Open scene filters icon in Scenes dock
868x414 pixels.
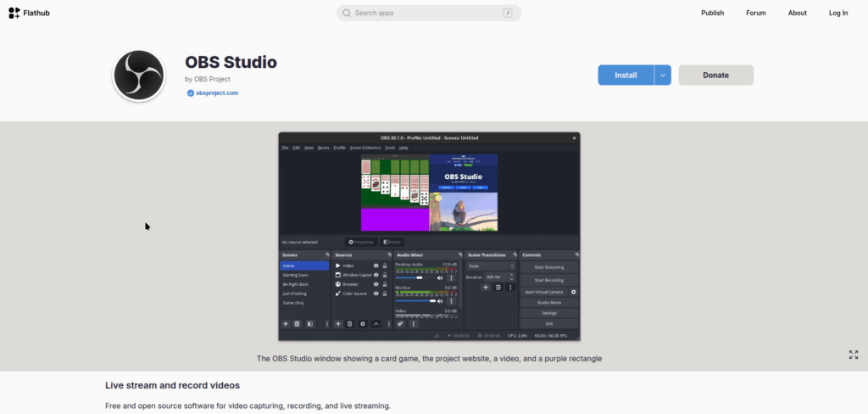pyautogui.click(x=310, y=324)
